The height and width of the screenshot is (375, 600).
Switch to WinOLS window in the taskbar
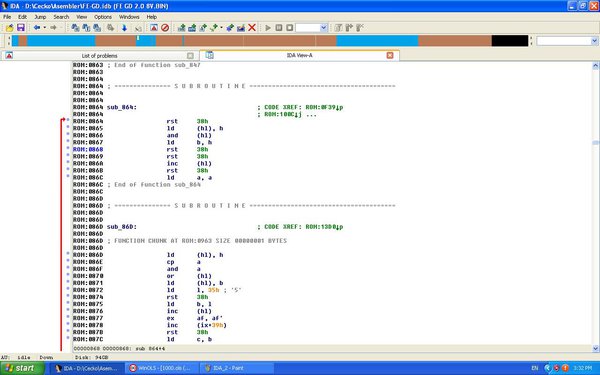coord(163,368)
